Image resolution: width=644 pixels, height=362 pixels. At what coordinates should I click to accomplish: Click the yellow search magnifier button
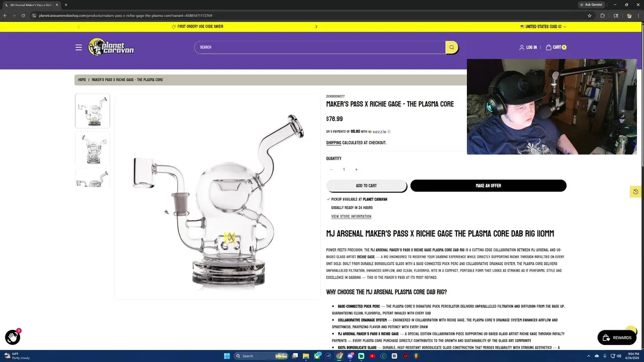pos(452,47)
